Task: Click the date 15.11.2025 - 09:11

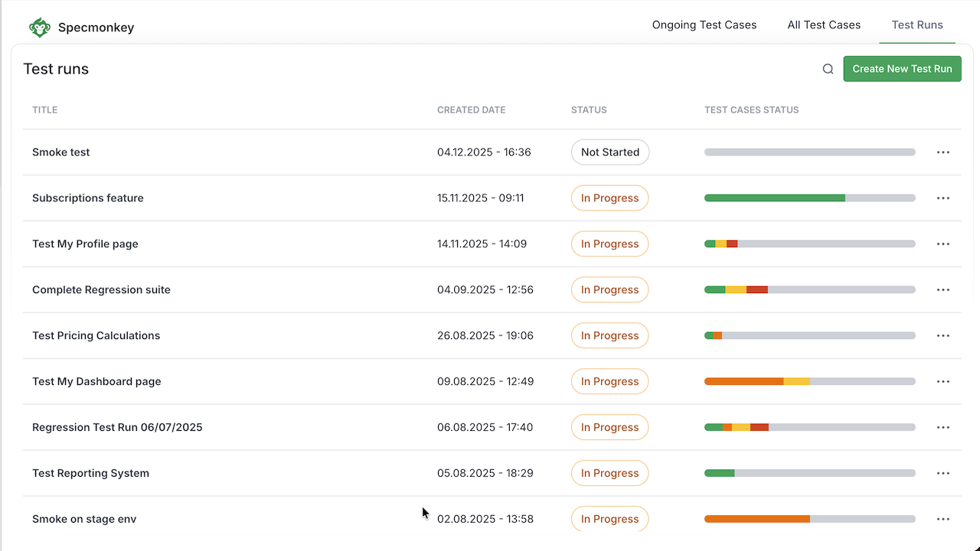Action: (481, 198)
